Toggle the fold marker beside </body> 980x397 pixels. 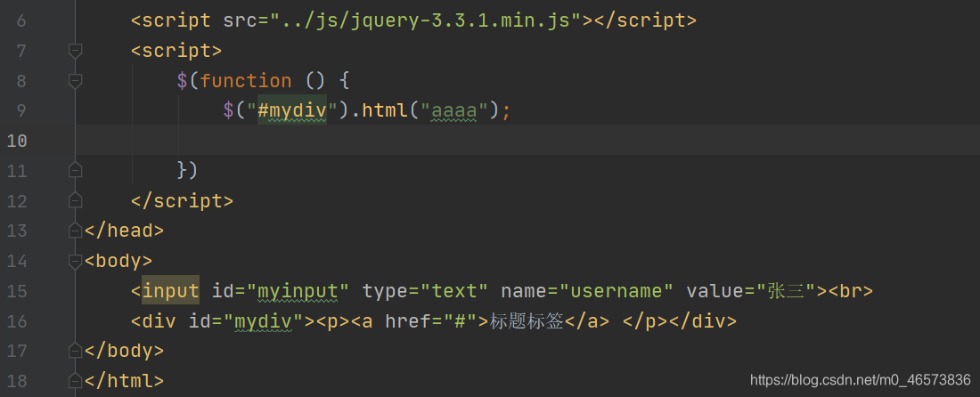click(x=75, y=350)
